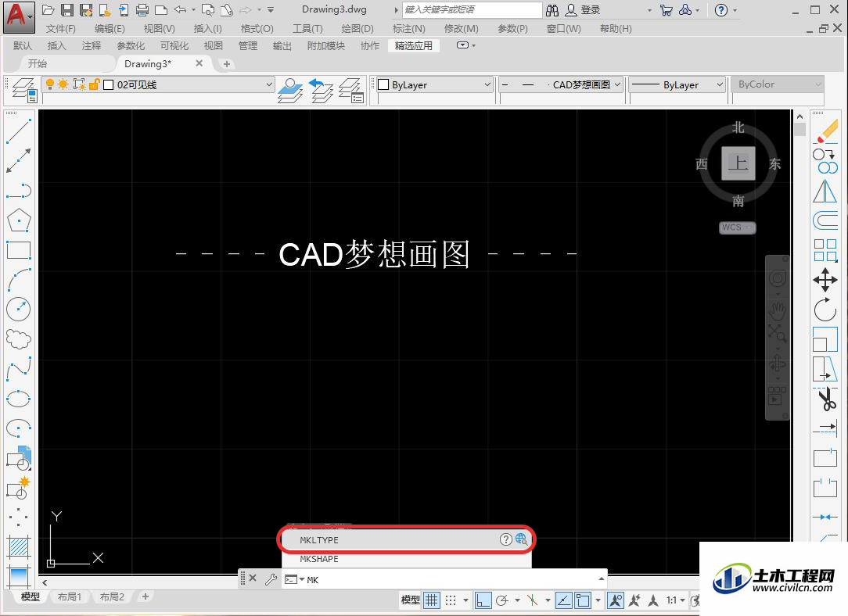
Task: Open the 格式(O) menu
Action: (x=257, y=29)
